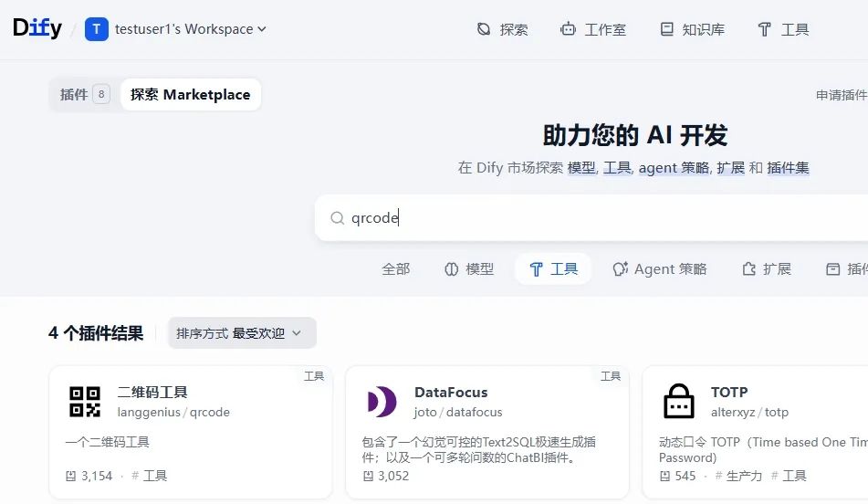
Task: Click the agent 策略 link in subtitle
Action: tap(674, 168)
